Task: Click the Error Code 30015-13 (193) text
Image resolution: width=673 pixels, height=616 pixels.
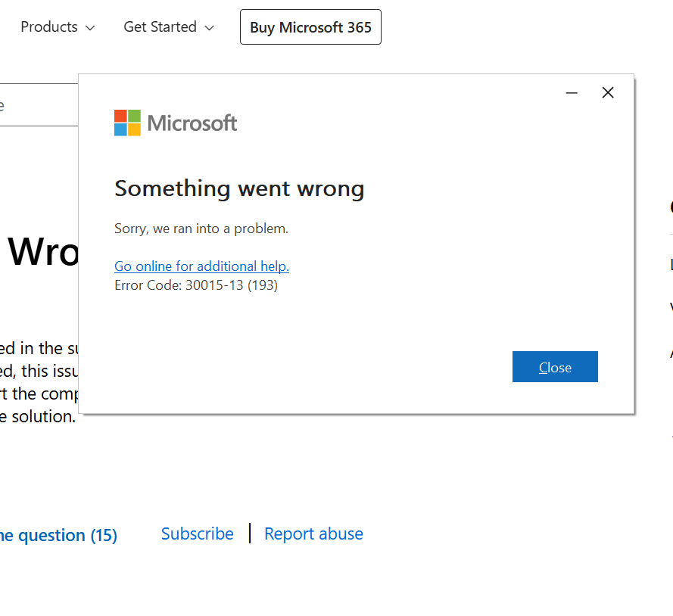Action: coord(196,285)
